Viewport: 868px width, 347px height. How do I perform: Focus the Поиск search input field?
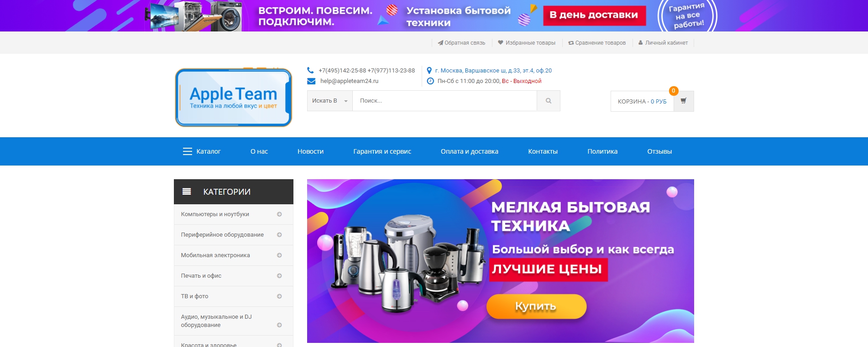pos(445,101)
